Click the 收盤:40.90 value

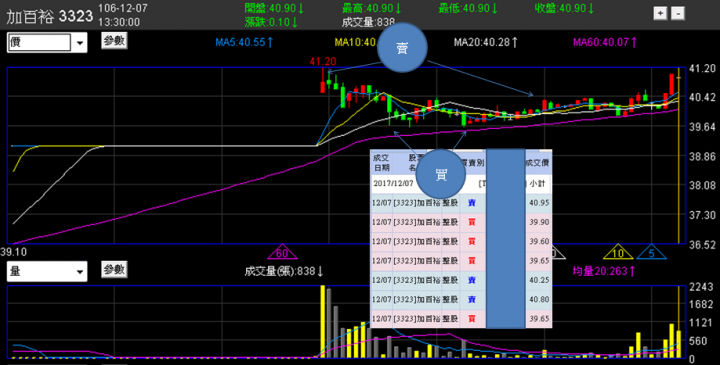click(x=564, y=8)
